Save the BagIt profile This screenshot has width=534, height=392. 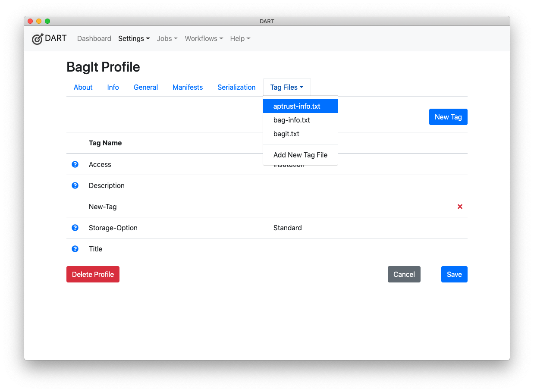(x=454, y=274)
